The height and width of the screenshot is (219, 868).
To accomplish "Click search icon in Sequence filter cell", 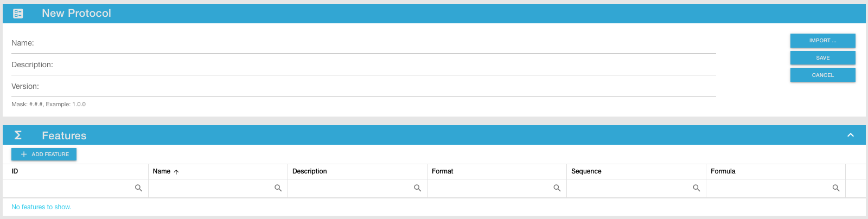I will click(x=696, y=188).
